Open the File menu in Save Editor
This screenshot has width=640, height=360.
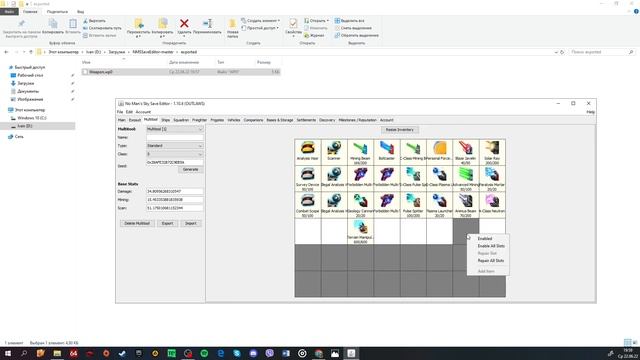coord(120,112)
